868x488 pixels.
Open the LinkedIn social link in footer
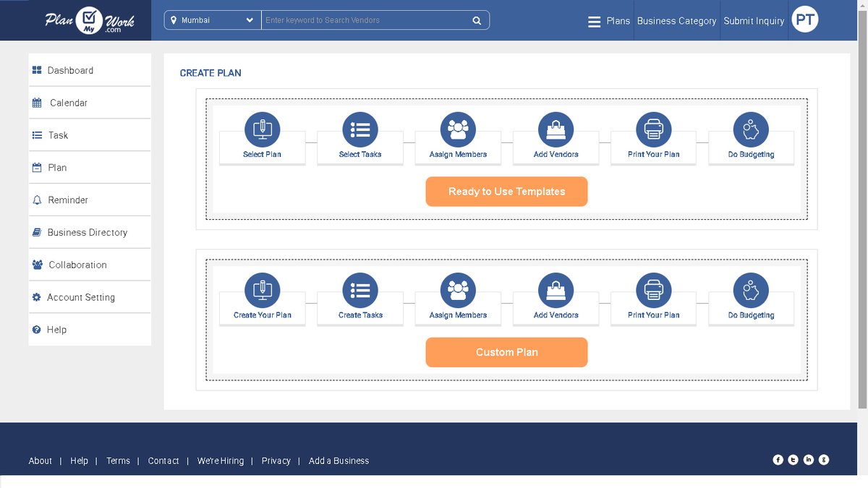coord(809,460)
